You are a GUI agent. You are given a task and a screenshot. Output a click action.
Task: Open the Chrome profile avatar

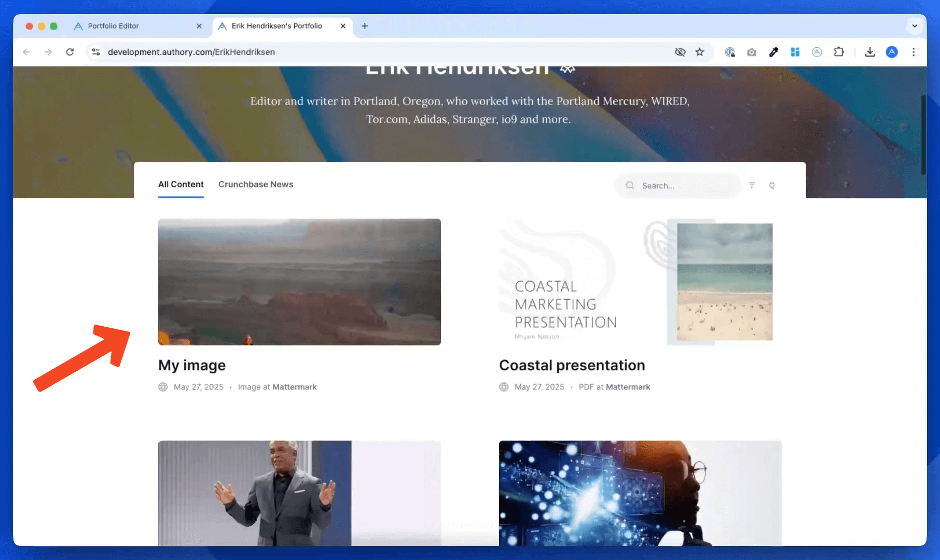pyautogui.click(x=892, y=52)
